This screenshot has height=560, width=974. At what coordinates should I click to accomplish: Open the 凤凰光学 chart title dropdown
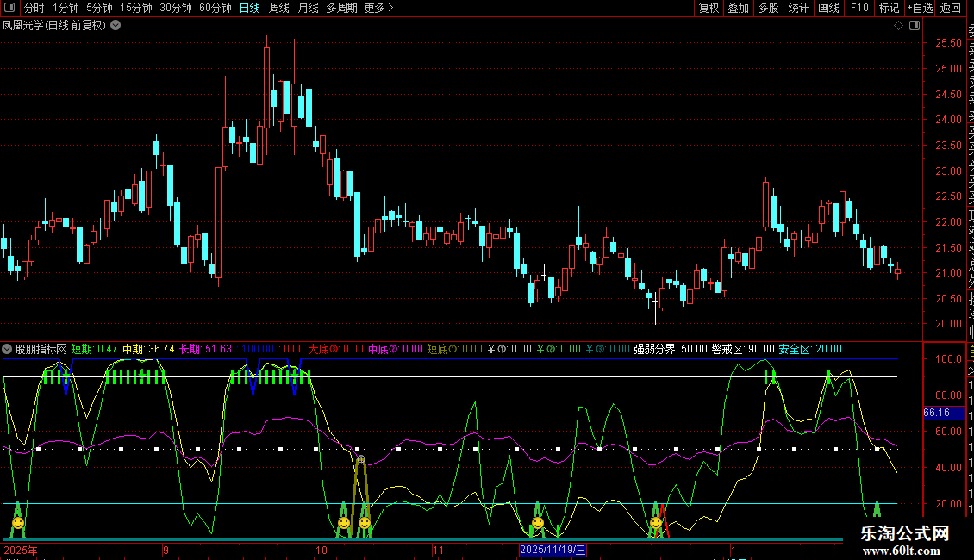pos(116,26)
